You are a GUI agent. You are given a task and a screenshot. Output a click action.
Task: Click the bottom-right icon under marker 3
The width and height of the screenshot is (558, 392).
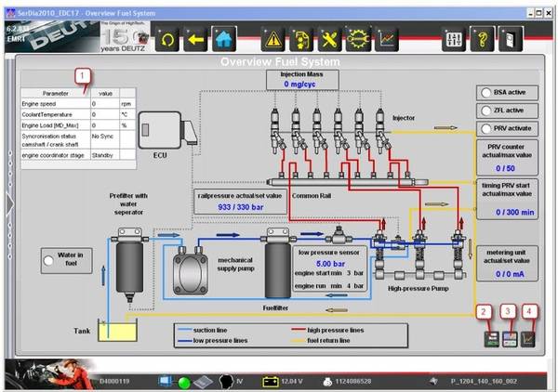pos(511,339)
